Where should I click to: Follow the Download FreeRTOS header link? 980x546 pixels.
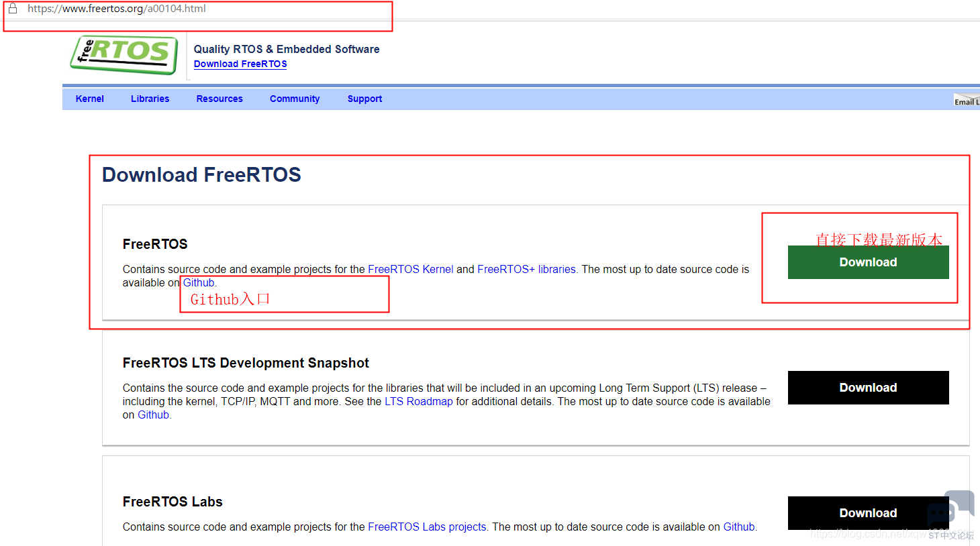coord(240,64)
